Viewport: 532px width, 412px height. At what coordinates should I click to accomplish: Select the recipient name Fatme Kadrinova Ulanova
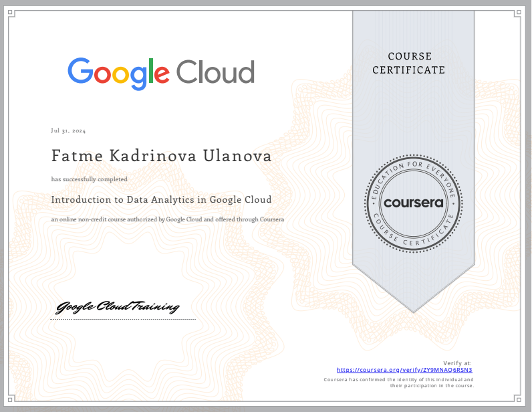click(161, 157)
